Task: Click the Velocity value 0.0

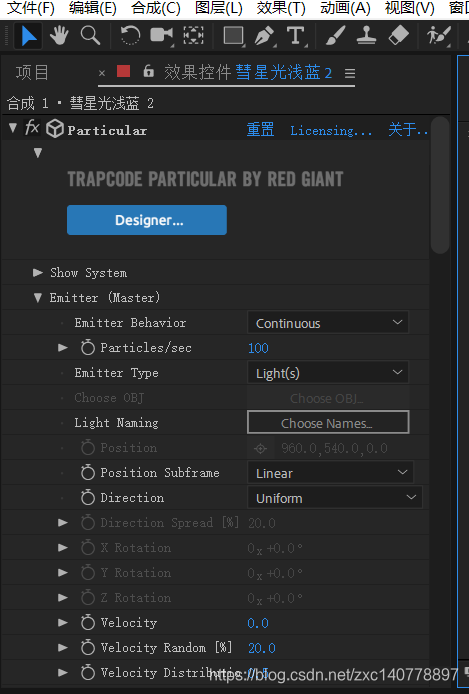Action: point(258,623)
